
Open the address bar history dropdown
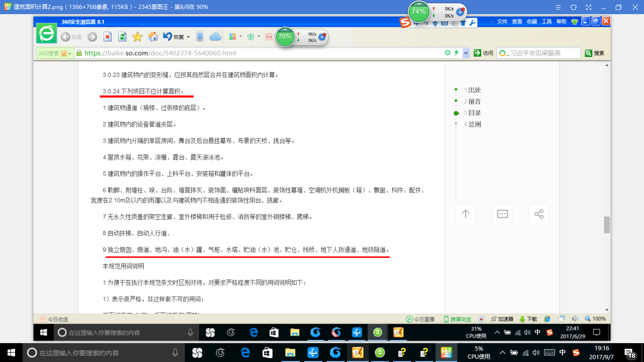tap(466, 53)
